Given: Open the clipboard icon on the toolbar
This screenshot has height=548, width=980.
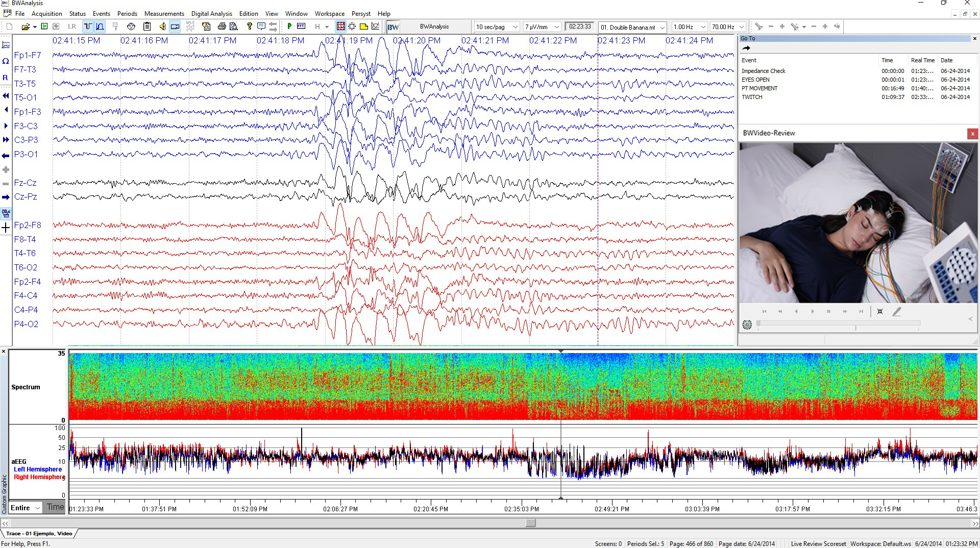Looking at the screenshot, I should 147,27.
